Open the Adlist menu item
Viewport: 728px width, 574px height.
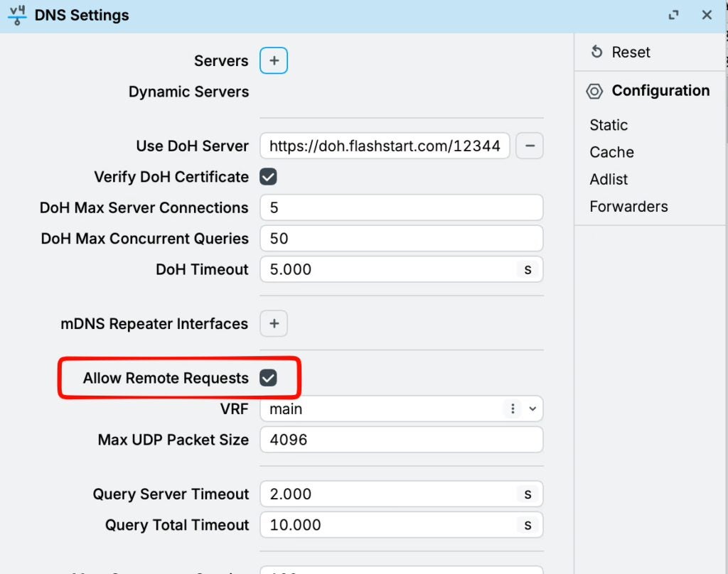[x=609, y=179]
